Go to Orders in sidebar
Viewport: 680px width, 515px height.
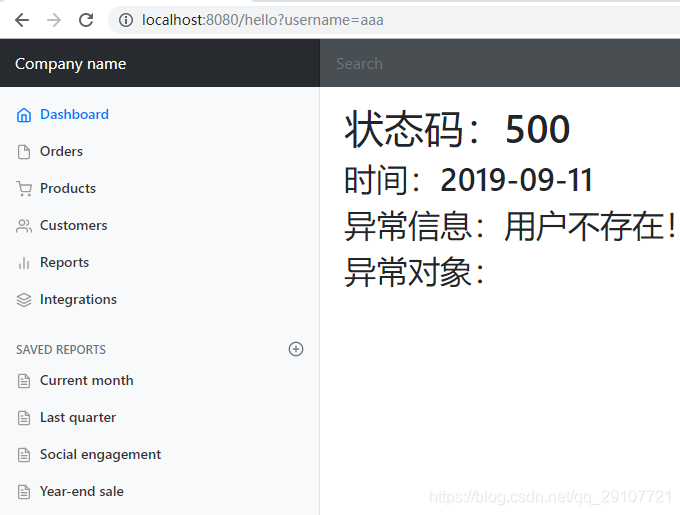pyautogui.click(x=61, y=151)
